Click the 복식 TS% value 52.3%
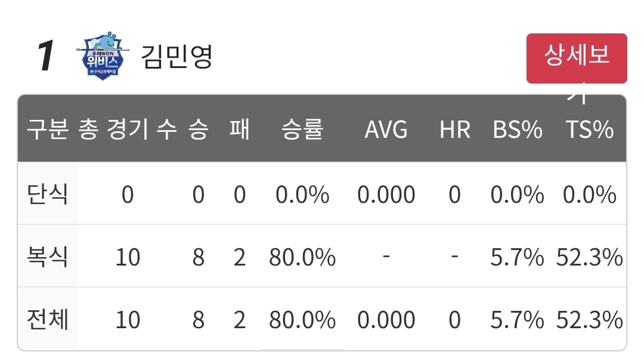 pos(589,257)
